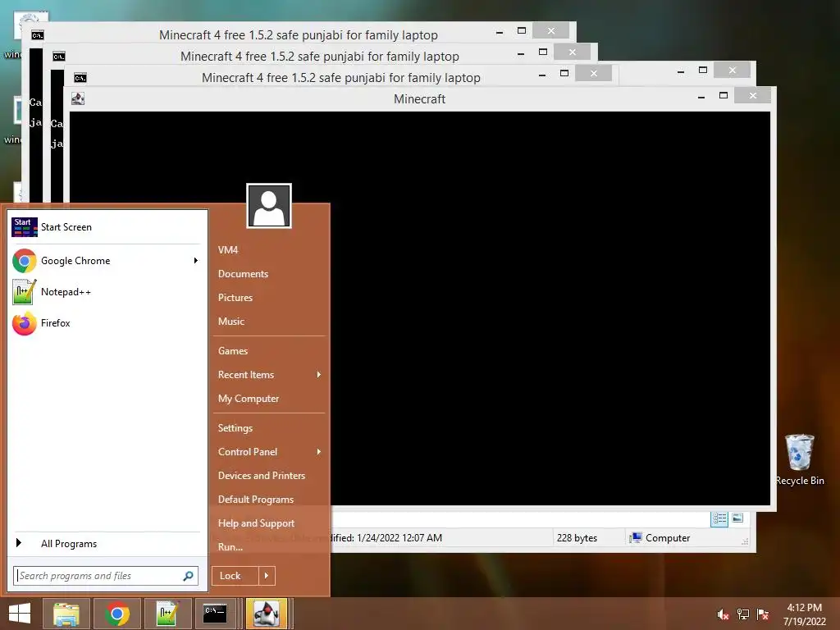The width and height of the screenshot is (840, 630).
Task: Minimize the Minecraft window
Action: (x=701, y=97)
